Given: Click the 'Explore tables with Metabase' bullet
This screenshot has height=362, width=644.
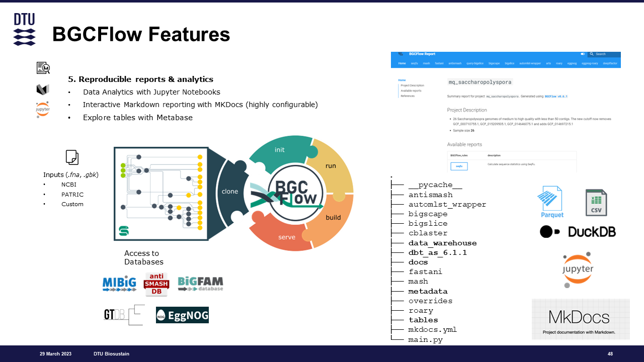Looking at the screenshot, I should [138, 118].
